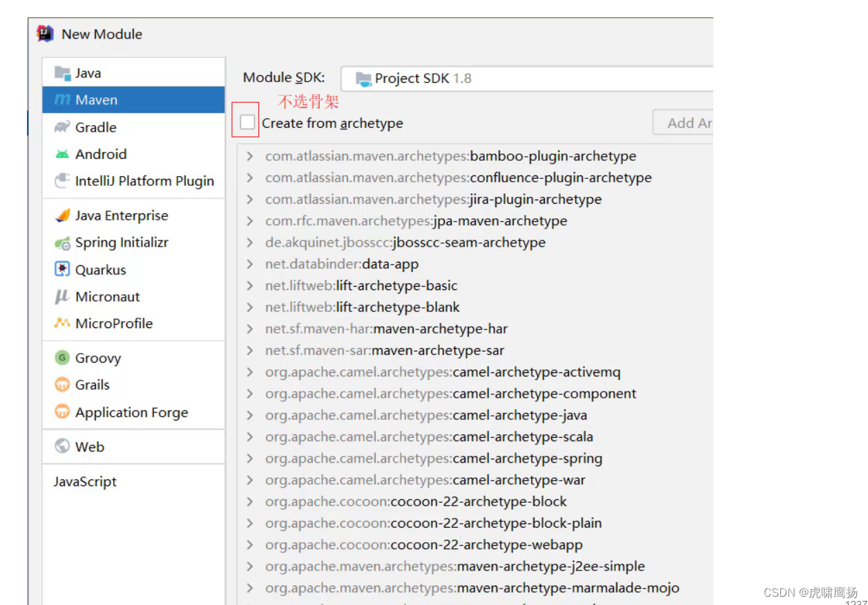
Task: Expand bamboo-plugin-archetype node
Action: click(250, 157)
